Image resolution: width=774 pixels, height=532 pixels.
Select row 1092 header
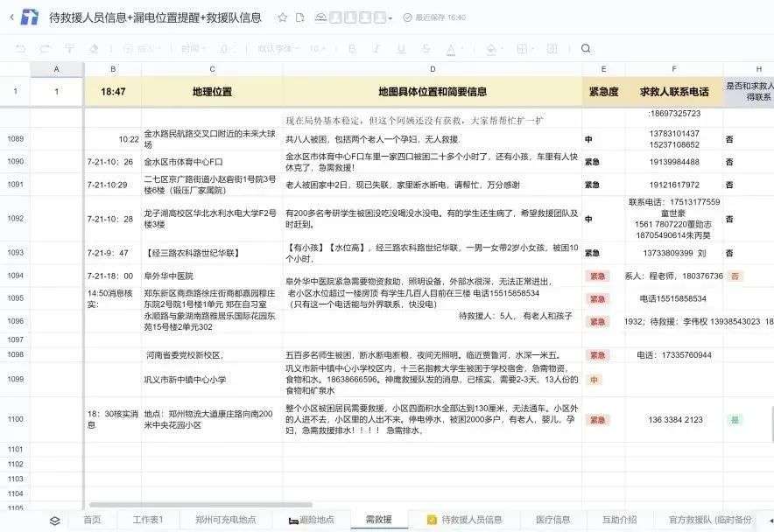(x=15, y=218)
